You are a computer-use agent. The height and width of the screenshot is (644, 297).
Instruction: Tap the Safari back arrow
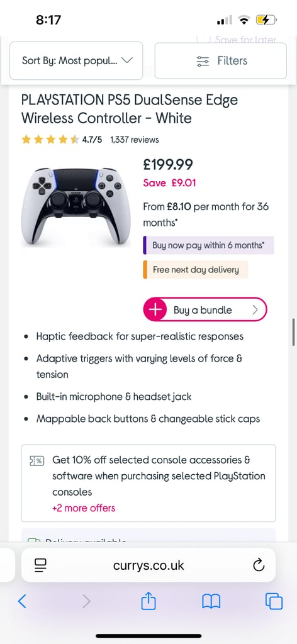click(x=22, y=601)
